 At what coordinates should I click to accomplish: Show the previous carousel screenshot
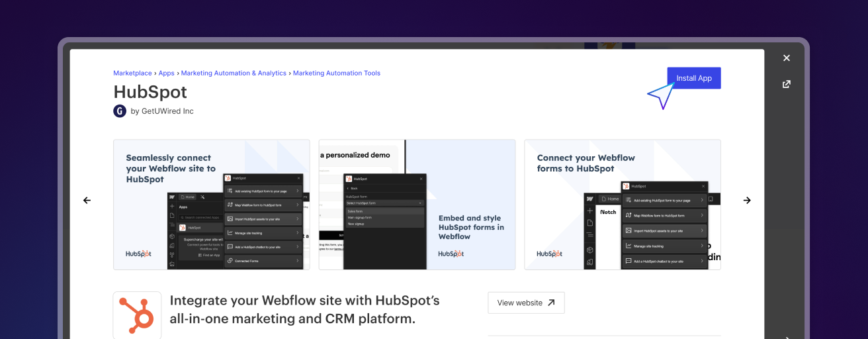87,200
